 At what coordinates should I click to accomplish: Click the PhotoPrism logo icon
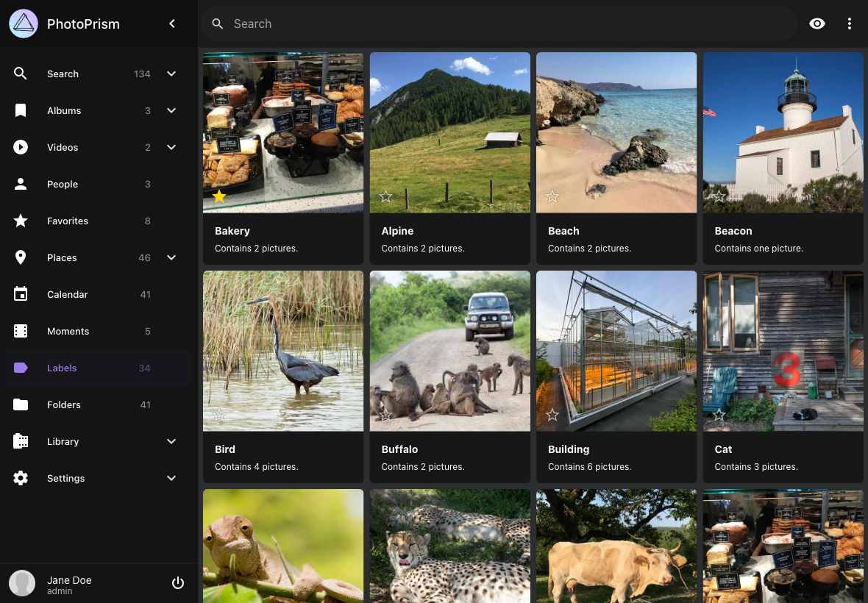coord(24,24)
